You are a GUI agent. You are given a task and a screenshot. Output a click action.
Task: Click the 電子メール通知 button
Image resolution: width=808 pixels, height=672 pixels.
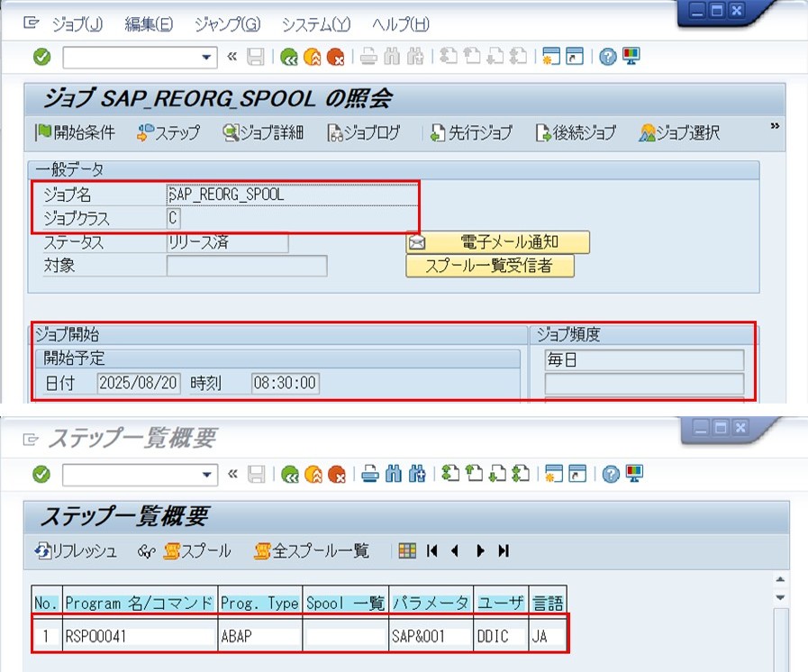(x=498, y=242)
